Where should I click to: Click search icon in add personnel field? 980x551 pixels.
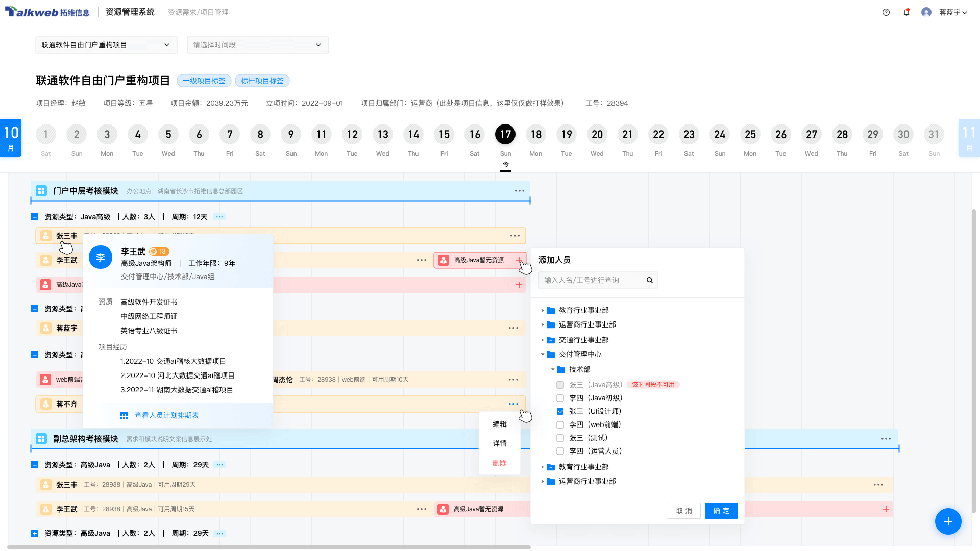[x=650, y=280]
